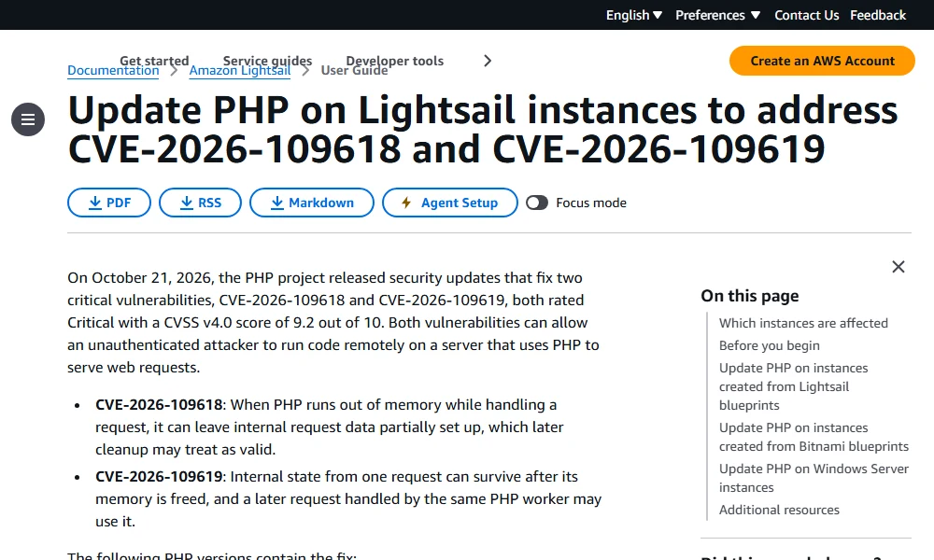The image size is (934, 560).
Task: Open the Developer tools nav tab
Action: point(395,59)
